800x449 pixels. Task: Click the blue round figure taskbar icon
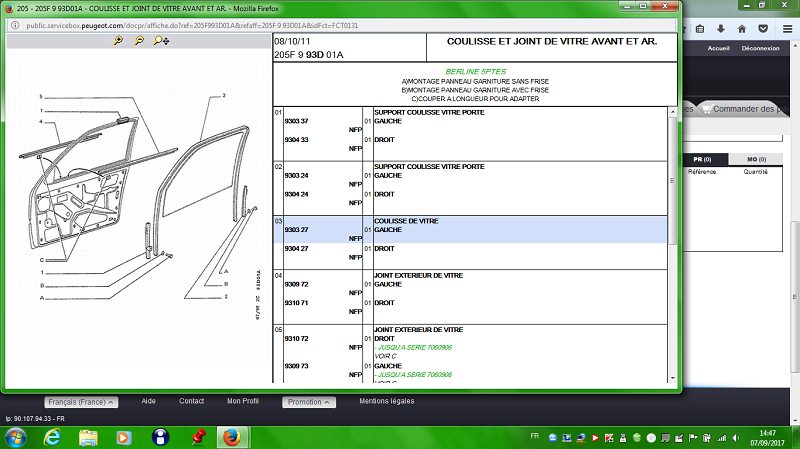click(160, 438)
